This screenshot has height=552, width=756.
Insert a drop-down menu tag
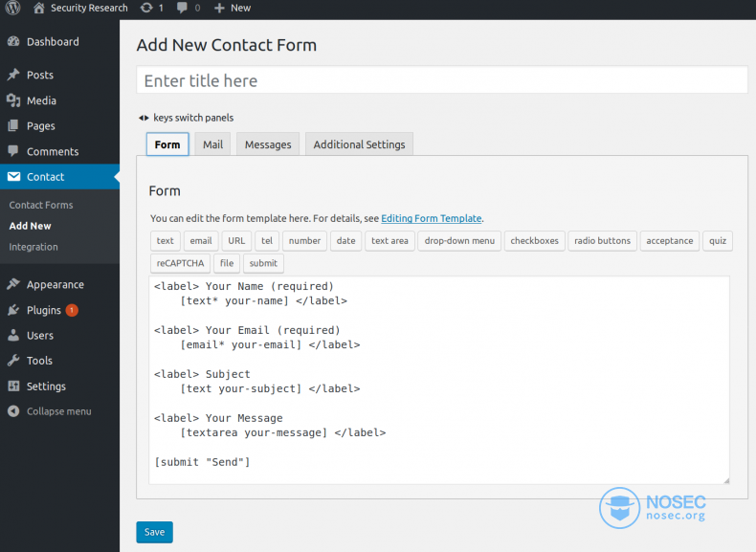tap(459, 240)
